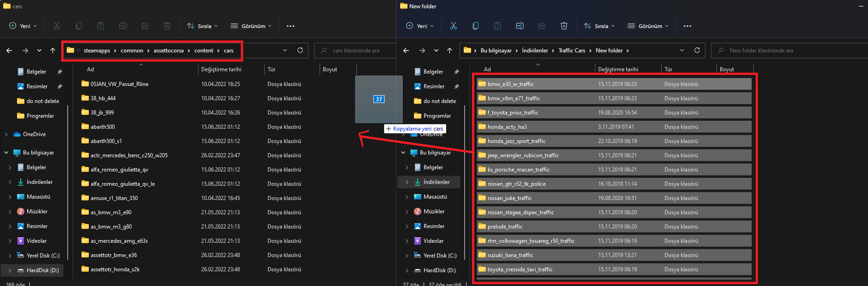Open the more options menu in the New folder window

coord(687,26)
